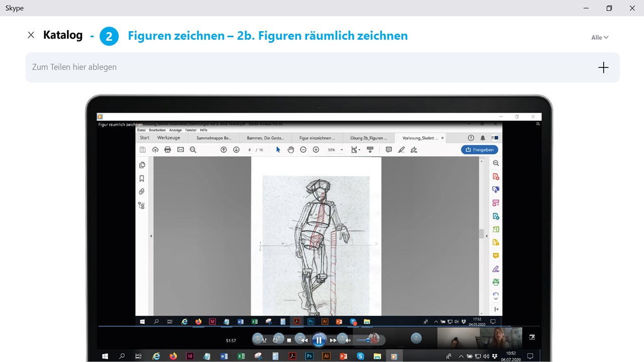Click the plus button to add content
The height and width of the screenshot is (362, 644).
pyautogui.click(x=603, y=67)
